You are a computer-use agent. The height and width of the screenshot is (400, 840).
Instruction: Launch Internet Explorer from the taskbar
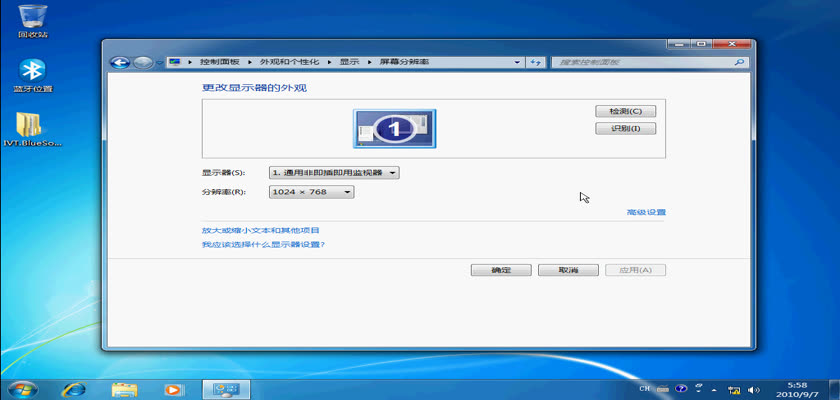click(x=73, y=388)
